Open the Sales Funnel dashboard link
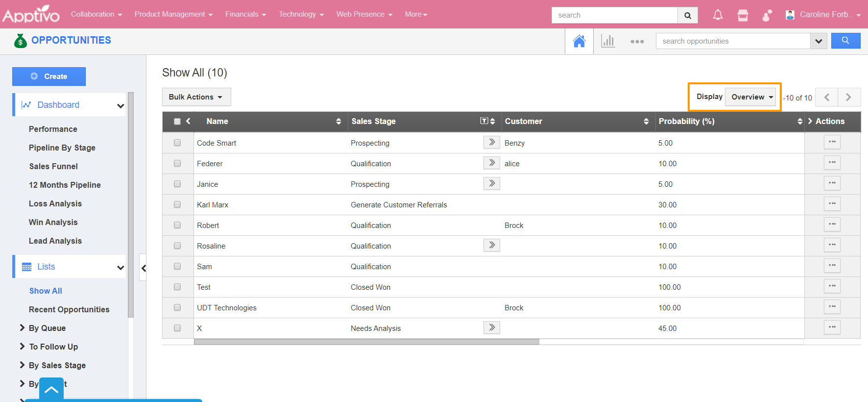 (53, 166)
